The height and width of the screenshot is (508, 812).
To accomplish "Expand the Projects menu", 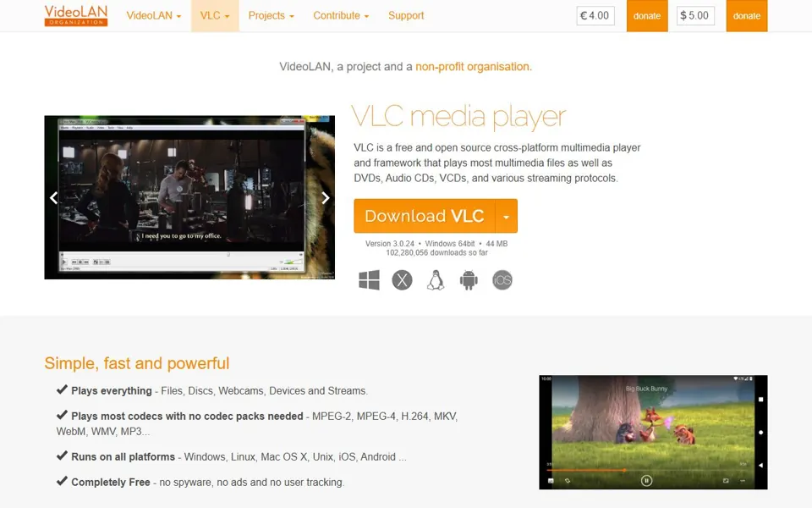I will click(x=271, y=15).
